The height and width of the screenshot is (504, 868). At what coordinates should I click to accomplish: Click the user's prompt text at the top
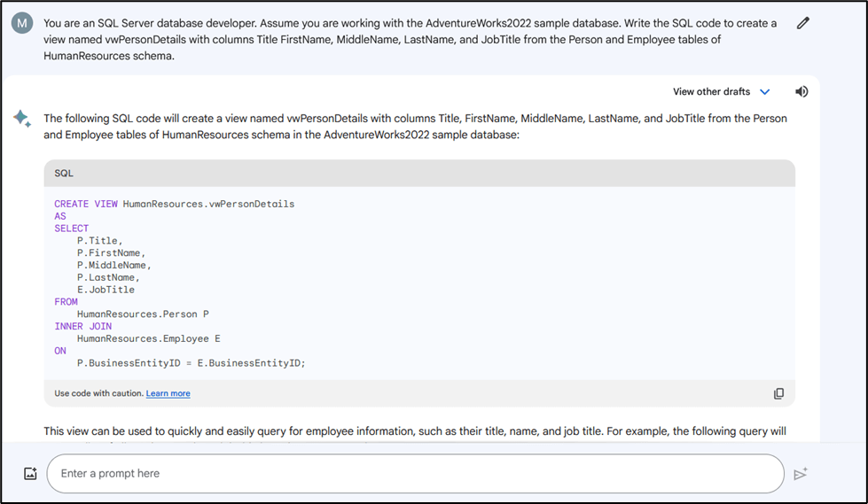(410, 39)
